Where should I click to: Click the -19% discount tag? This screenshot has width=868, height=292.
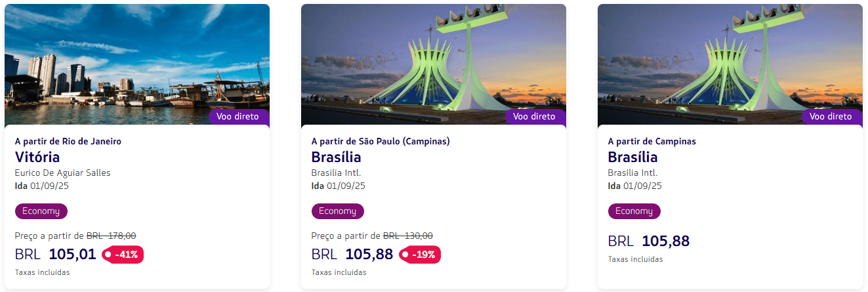pos(420,255)
